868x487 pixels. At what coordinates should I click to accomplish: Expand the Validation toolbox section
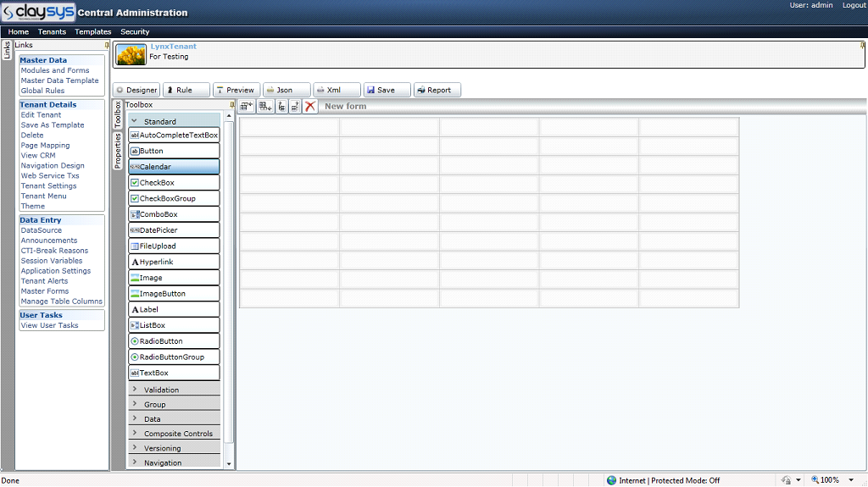tap(174, 389)
